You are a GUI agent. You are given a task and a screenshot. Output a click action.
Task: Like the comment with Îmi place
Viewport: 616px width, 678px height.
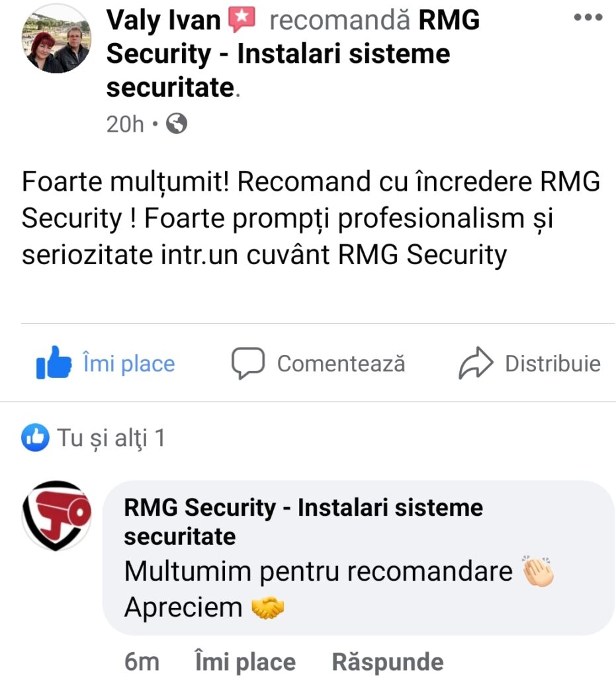tap(245, 661)
